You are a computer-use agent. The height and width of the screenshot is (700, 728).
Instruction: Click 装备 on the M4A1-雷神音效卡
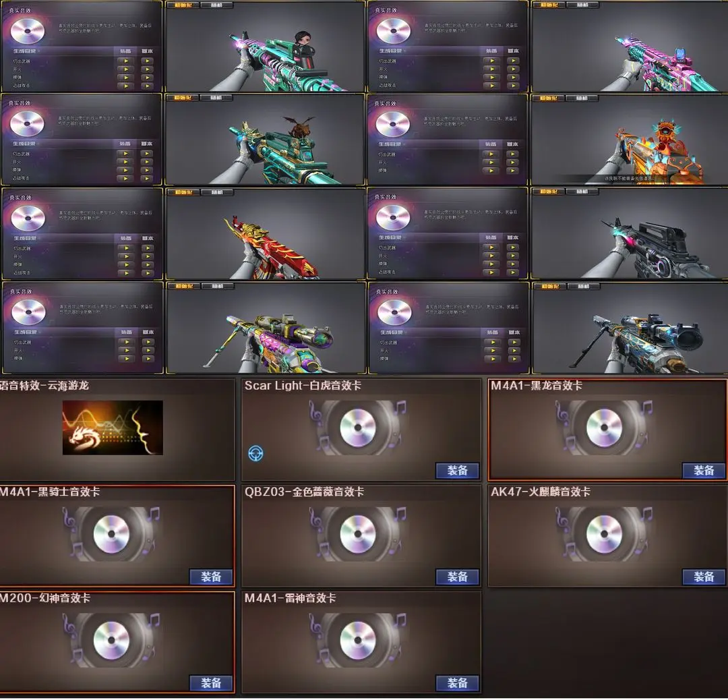tap(457, 683)
